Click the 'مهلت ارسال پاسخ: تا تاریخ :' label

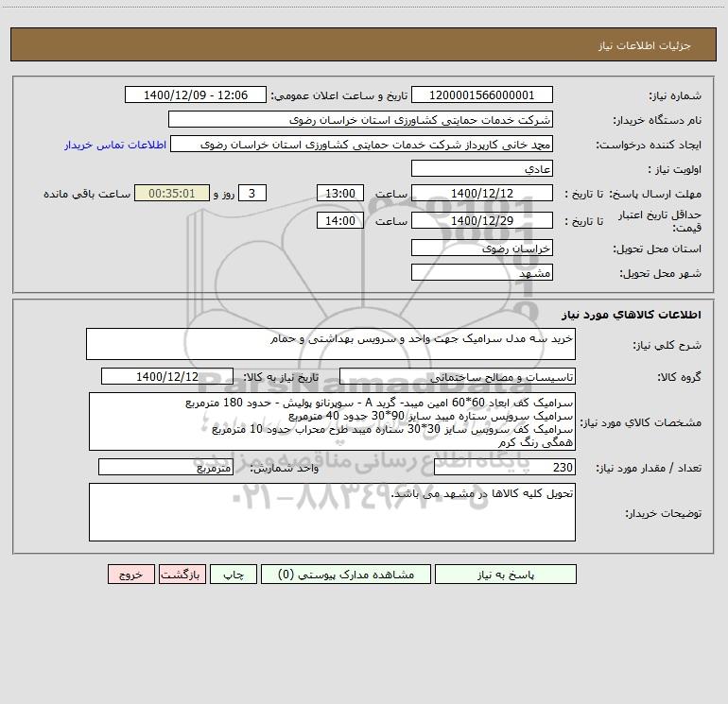click(x=633, y=194)
